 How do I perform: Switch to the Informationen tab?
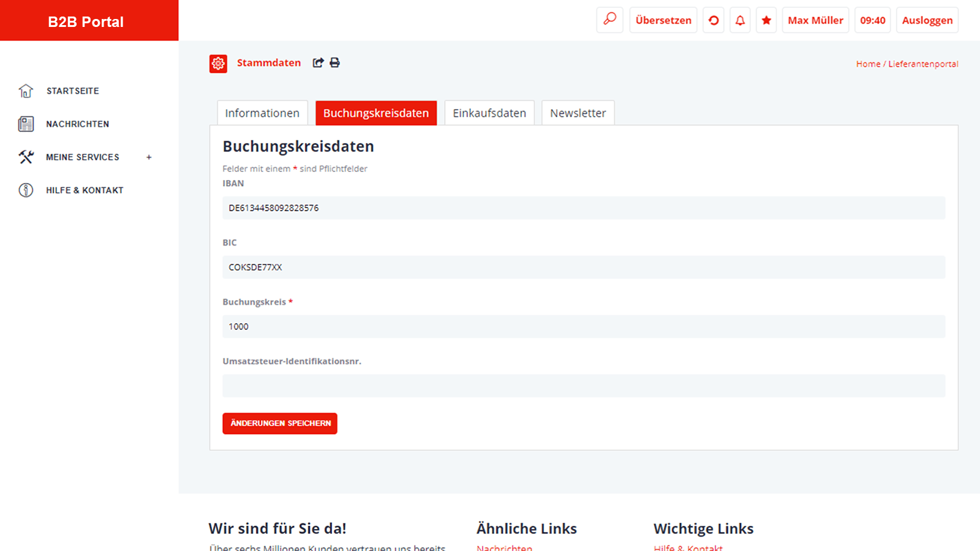[262, 113]
